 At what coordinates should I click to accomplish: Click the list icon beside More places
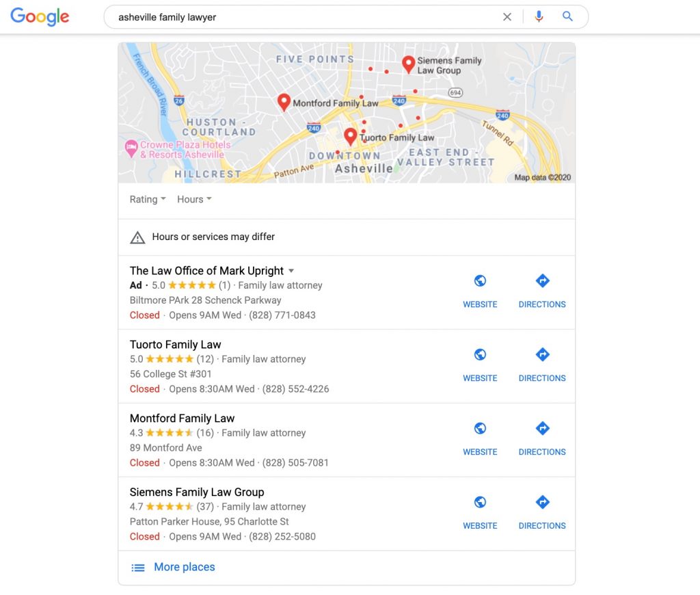tap(138, 568)
